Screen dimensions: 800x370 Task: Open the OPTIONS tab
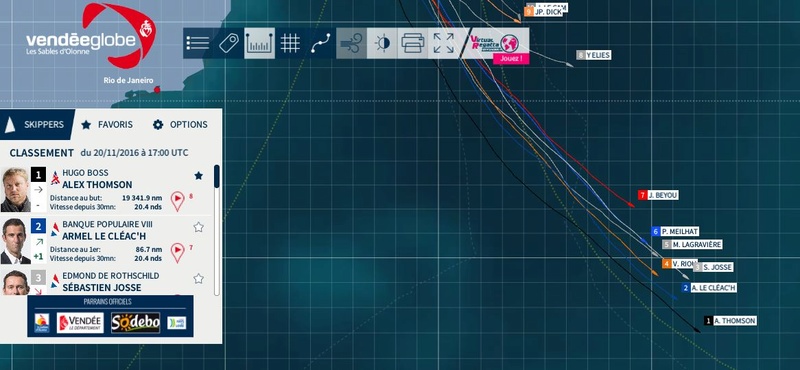point(180,125)
